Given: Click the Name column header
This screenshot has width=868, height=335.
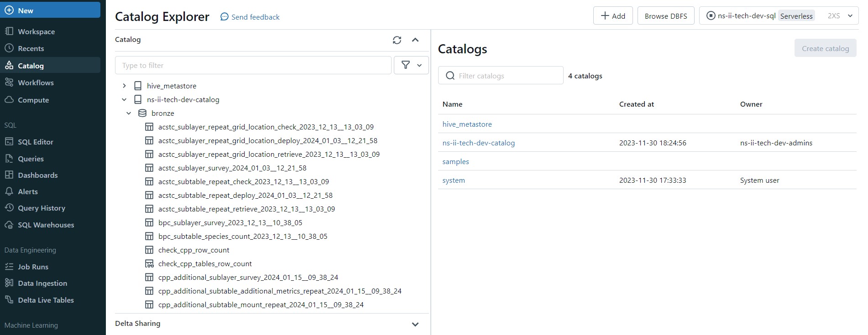Looking at the screenshot, I should 452,104.
